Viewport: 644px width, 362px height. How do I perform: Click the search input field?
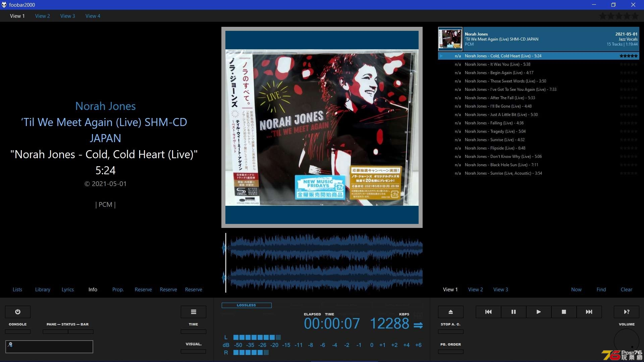pos(49,347)
